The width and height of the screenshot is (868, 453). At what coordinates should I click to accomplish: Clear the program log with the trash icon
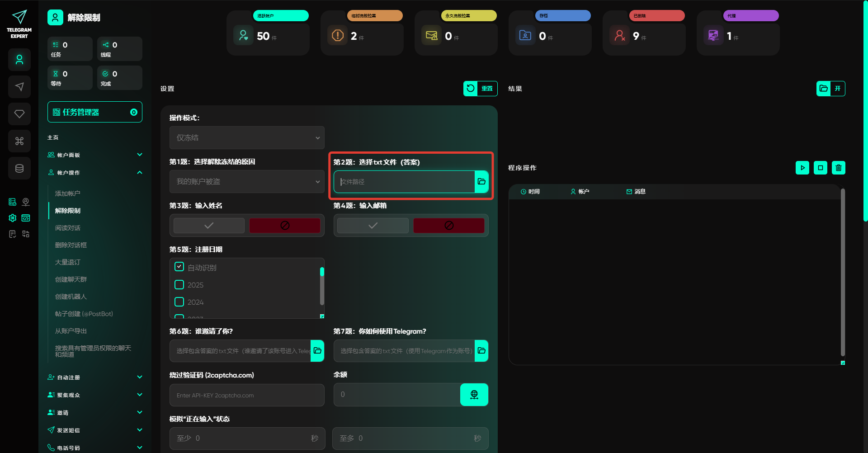[839, 168]
